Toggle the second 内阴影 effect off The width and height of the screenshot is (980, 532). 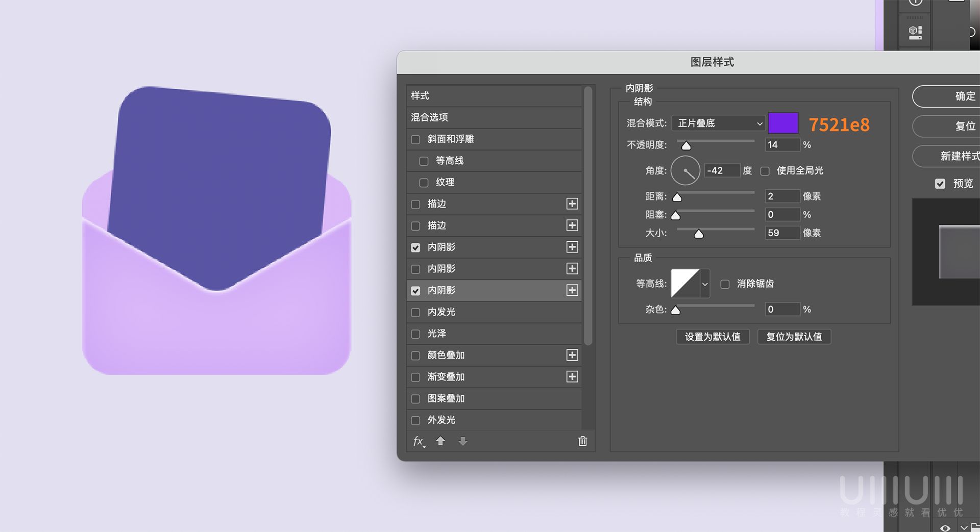(415, 269)
